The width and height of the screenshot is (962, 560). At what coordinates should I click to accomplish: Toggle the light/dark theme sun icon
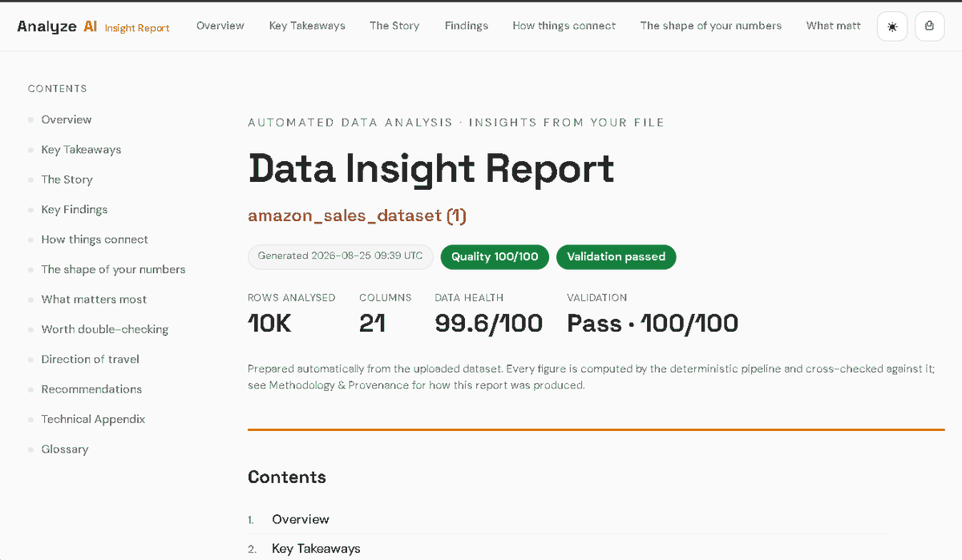(892, 26)
